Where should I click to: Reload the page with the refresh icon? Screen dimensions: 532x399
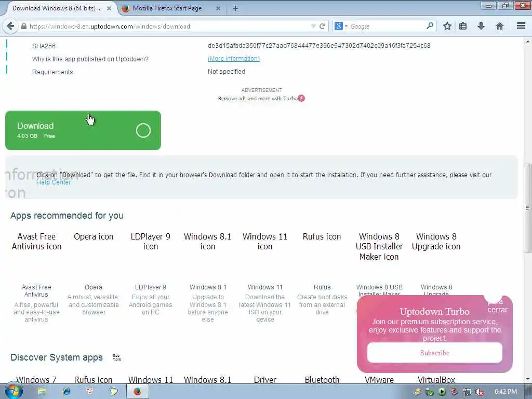click(x=322, y=26)
